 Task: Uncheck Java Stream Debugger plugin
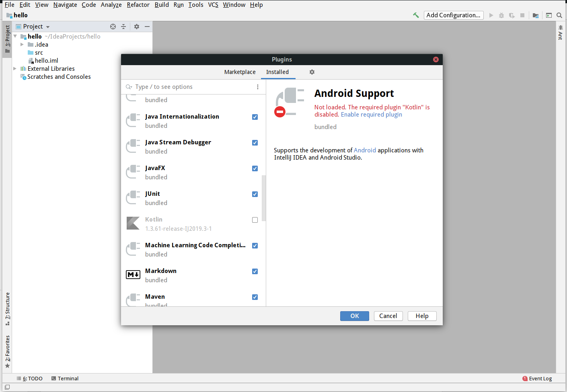pyautogui.click(x=255, y=143)
